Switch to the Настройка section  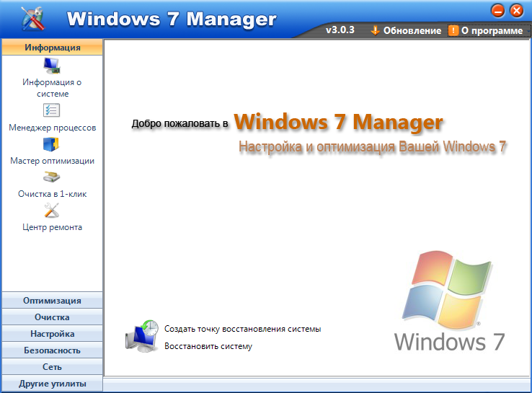(x=52, y=334)
